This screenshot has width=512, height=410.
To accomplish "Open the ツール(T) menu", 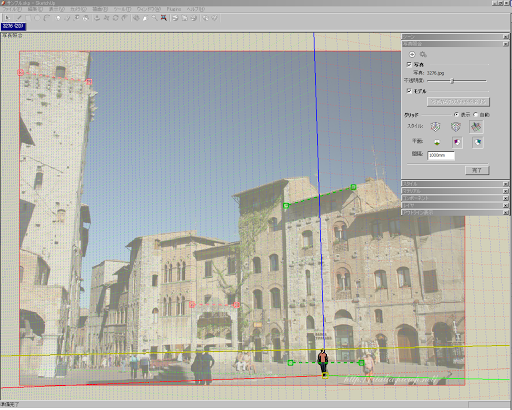I will pos(122,9).
